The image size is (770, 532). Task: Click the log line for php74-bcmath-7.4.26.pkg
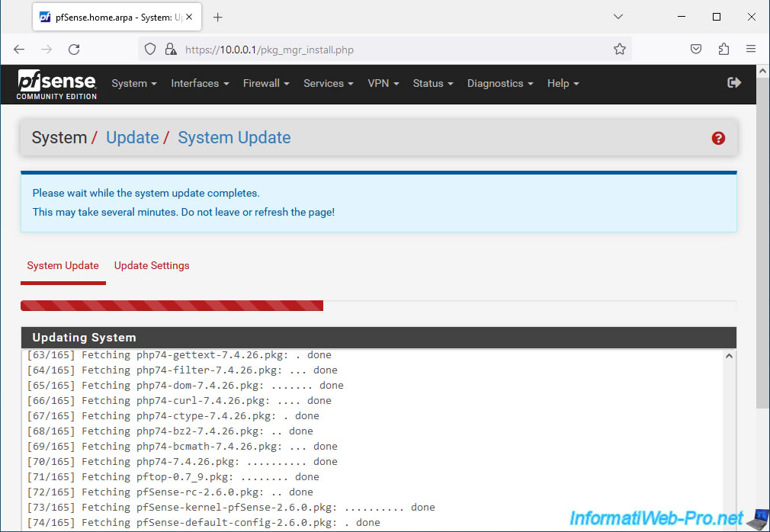(x=182, y=446)
